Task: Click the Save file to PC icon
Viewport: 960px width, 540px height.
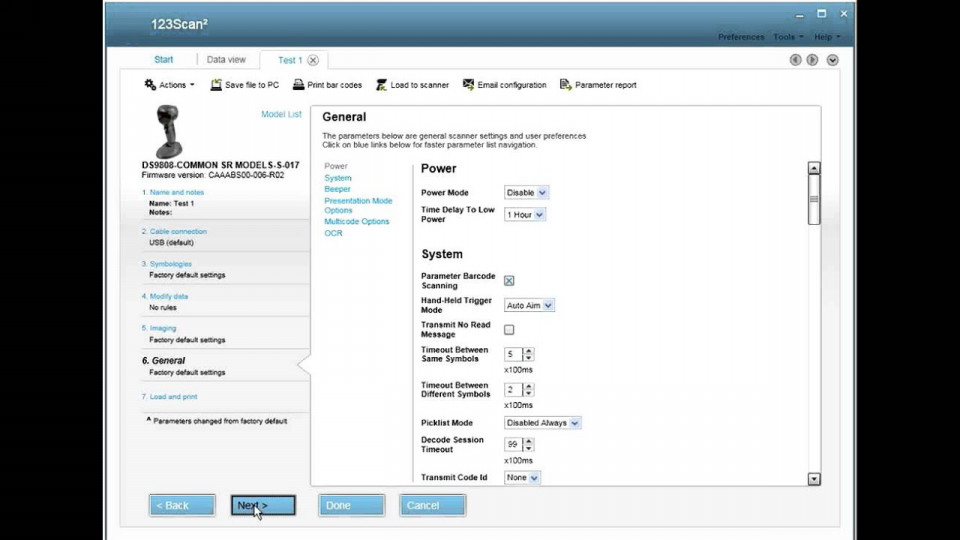Action: [x=216, y=84]
